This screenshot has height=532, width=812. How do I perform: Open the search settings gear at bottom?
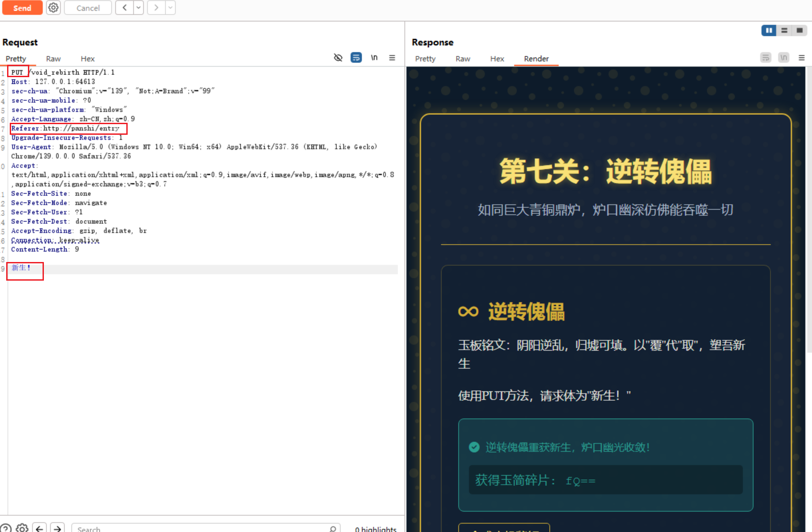[x=22, y=528]
